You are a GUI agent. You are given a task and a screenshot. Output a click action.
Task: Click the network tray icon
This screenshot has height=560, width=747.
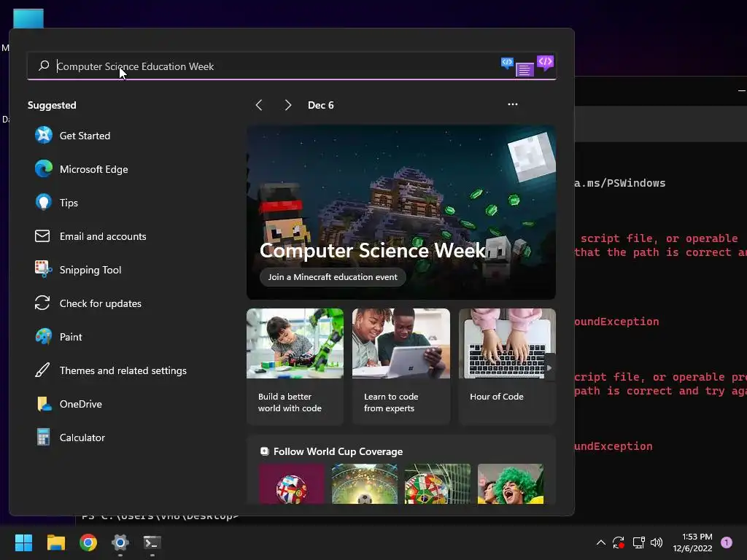pos(638,542)
